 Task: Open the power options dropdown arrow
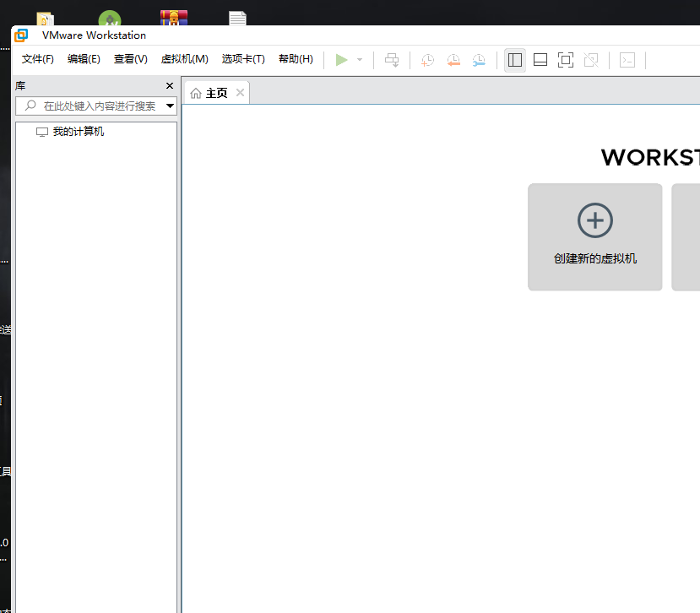pos(360,60)
